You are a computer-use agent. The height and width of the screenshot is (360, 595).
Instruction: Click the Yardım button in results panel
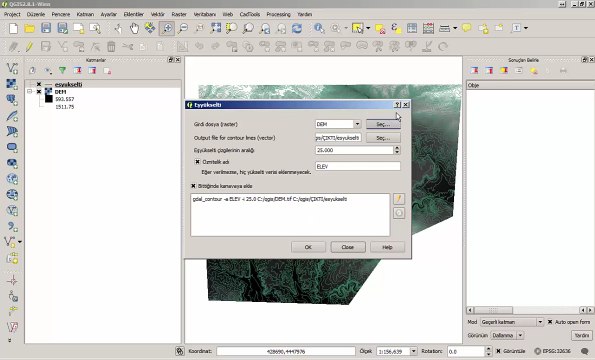tap(582, 335)
